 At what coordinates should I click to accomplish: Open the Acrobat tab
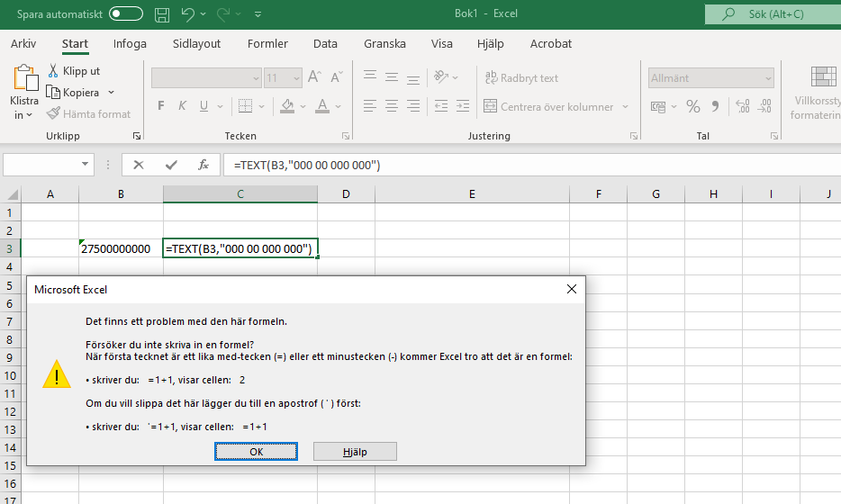click(x=551, y=44)
